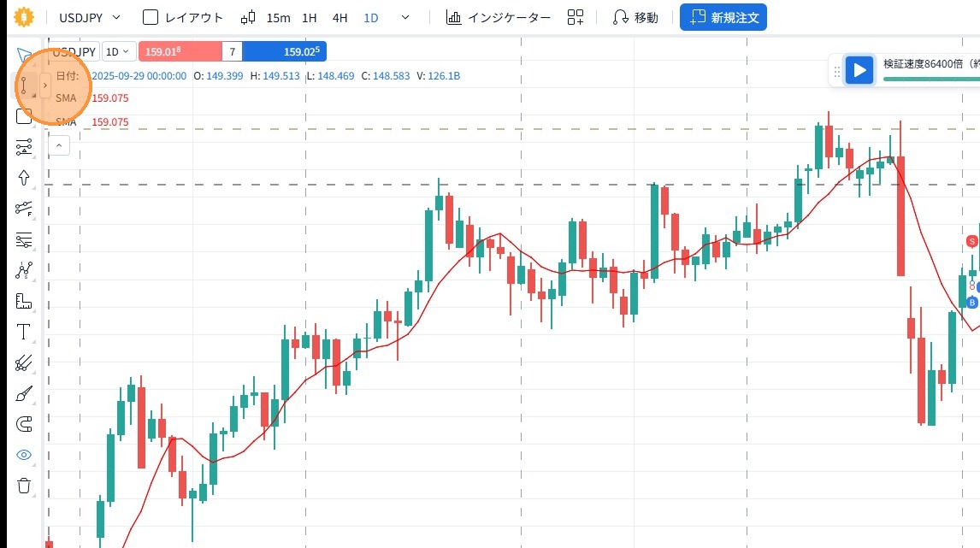Click the C: 148.583 close value
Viewport: 980px width, 548px height.
click(x=386, y=75)
